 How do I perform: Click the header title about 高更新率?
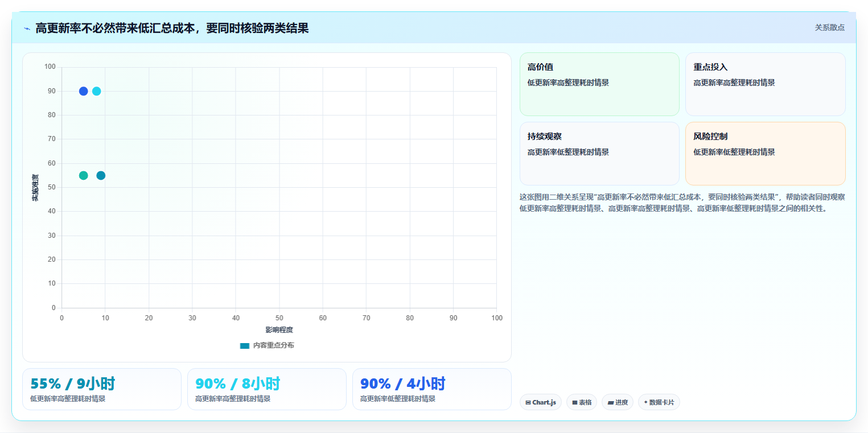pos(172,28)
